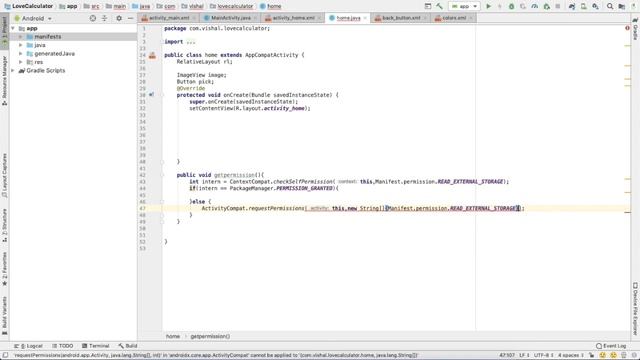This screenshot has height=360, width=640.
Task: Open Layout Captures side panel
Action: point(4,175)
